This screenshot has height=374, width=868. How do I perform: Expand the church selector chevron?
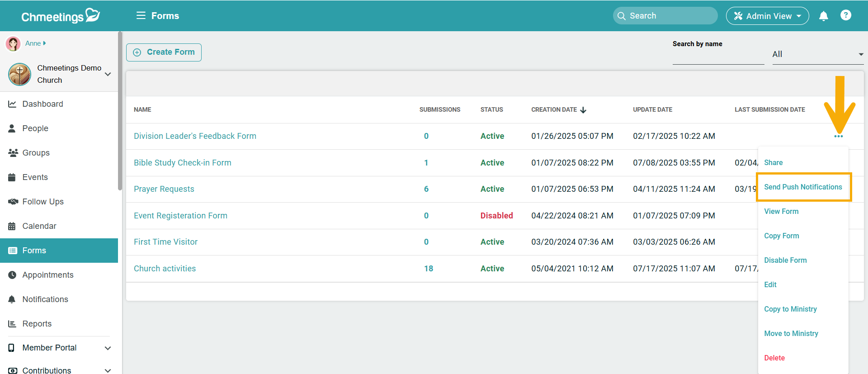coord(108,74)
